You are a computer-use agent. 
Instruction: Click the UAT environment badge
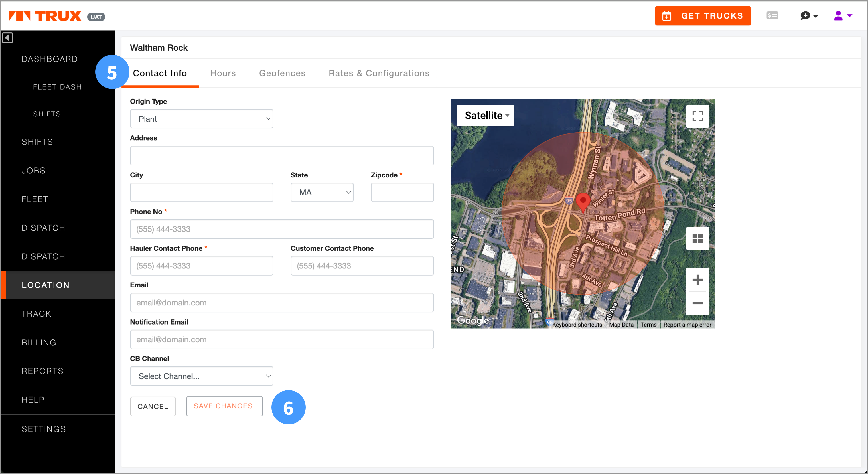pyautogui.click(x=96, y=17)
